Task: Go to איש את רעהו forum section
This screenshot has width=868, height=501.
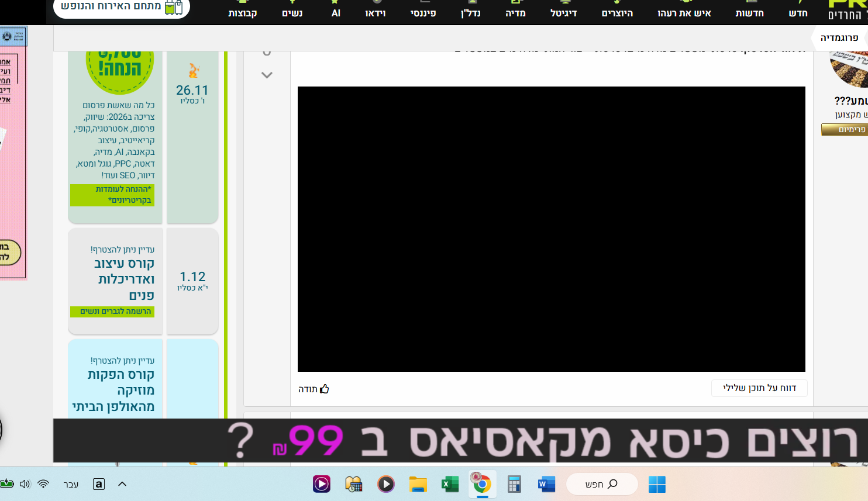Action: [684, 13]
